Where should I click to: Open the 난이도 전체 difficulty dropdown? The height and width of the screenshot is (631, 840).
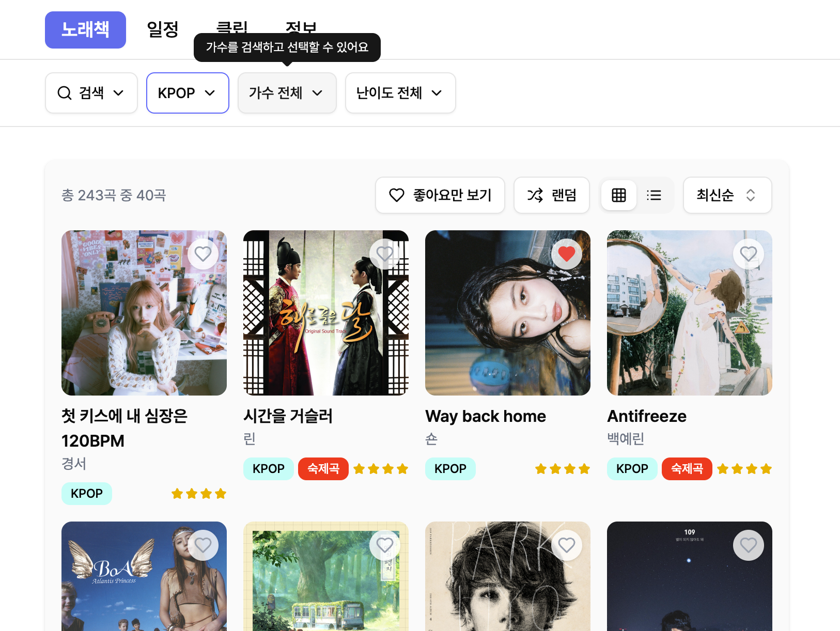pyautogui.click(x=400, y=93)
